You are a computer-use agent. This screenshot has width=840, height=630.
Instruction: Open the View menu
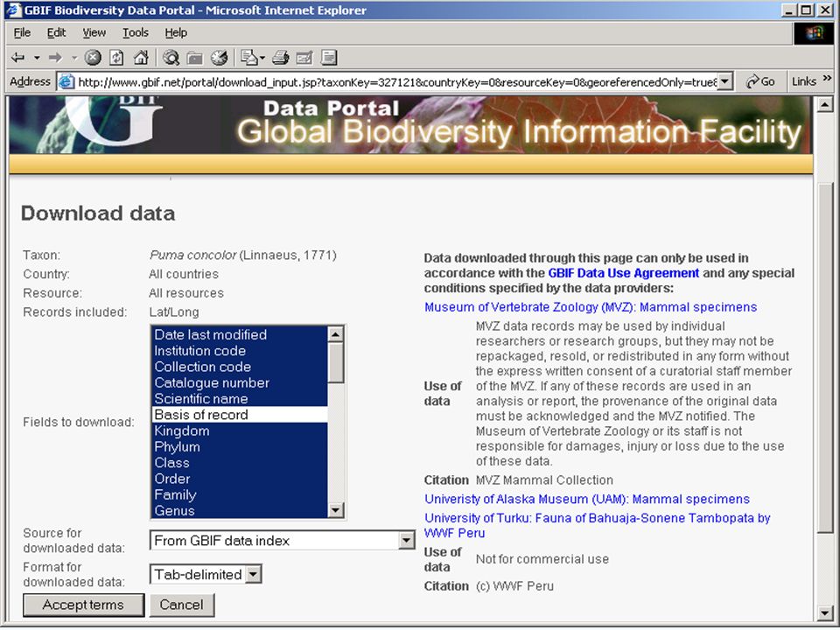94,32
